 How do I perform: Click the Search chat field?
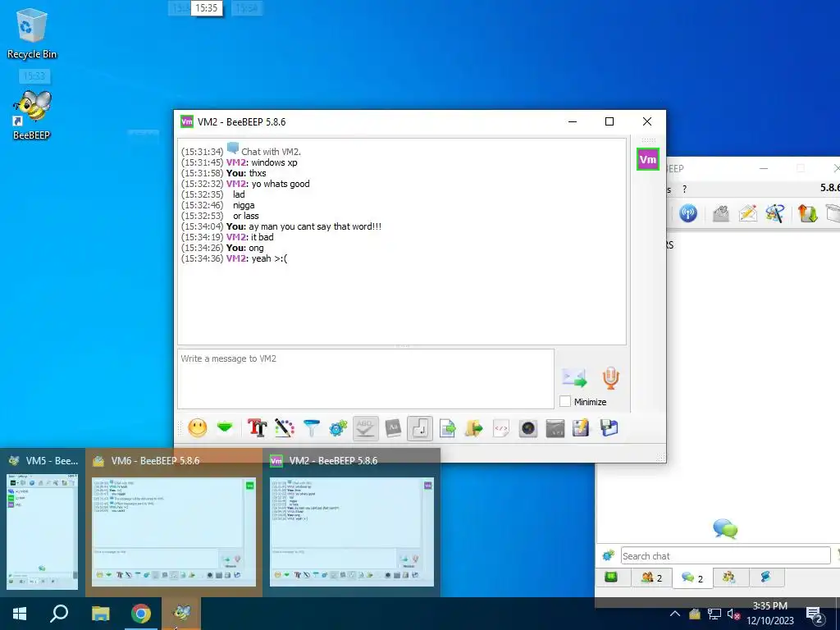click(x=725, y=556)
